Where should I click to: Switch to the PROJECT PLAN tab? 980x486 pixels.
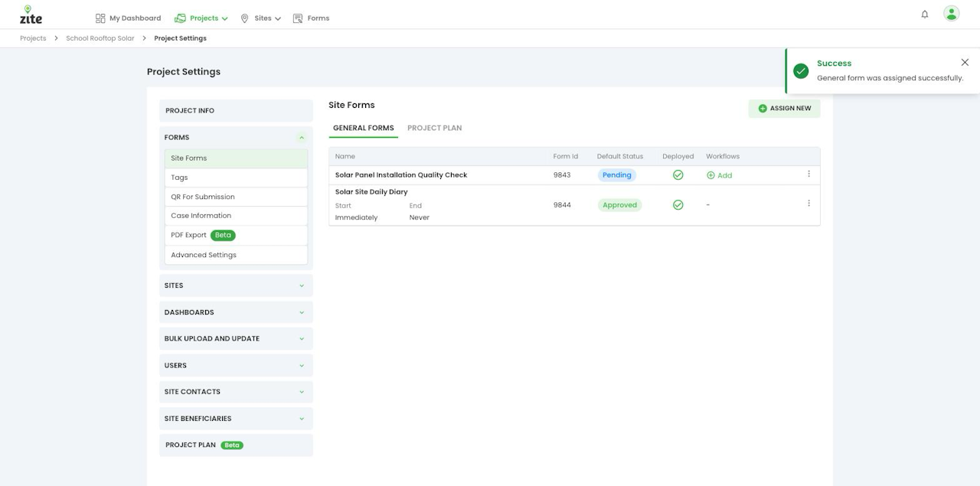(x=435, y=128)
